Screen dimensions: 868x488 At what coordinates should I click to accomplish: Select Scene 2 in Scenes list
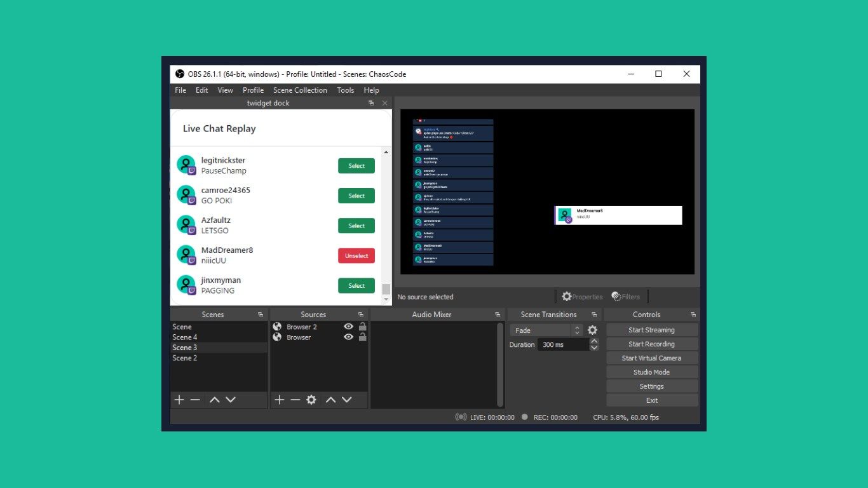pos(219,358)
